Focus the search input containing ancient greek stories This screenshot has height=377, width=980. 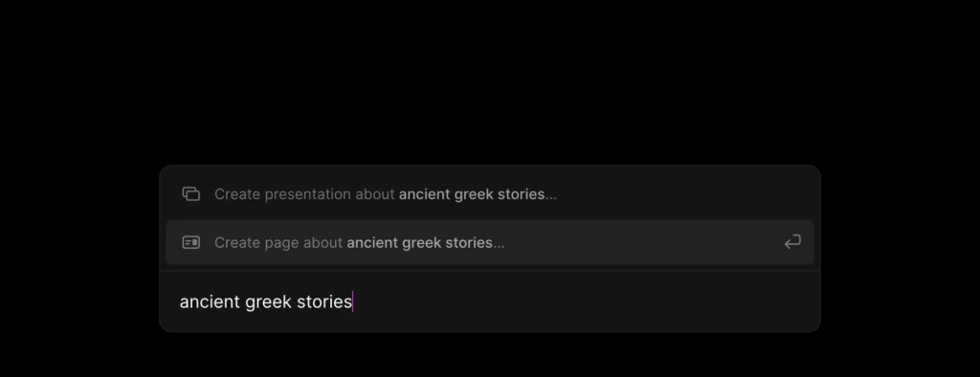(490, 301)
